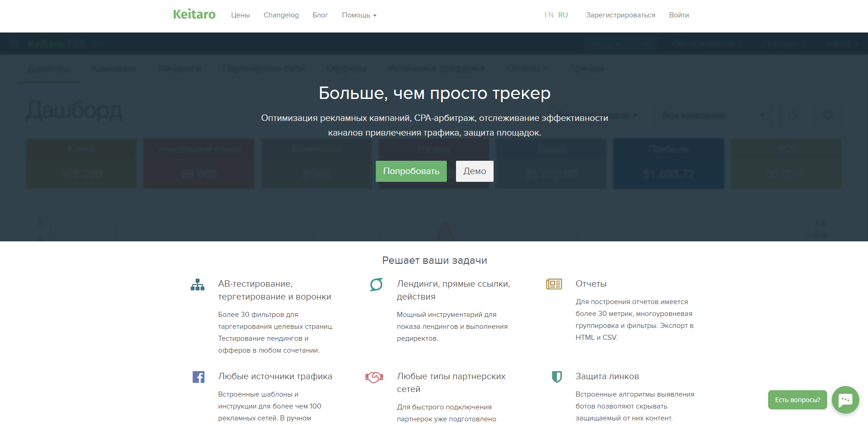
Task: Click the Любые источники трафика heading
Action: [275, 376]
